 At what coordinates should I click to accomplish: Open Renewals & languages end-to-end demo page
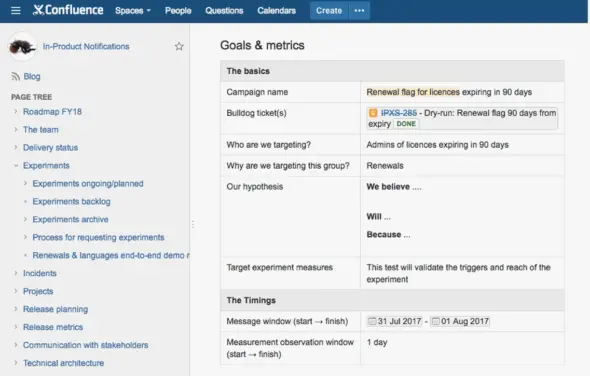coord(111,255)
